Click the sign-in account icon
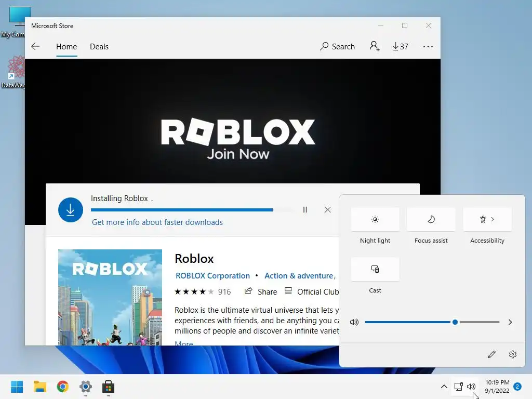532x399 pixels. click(x=375, y=46)
